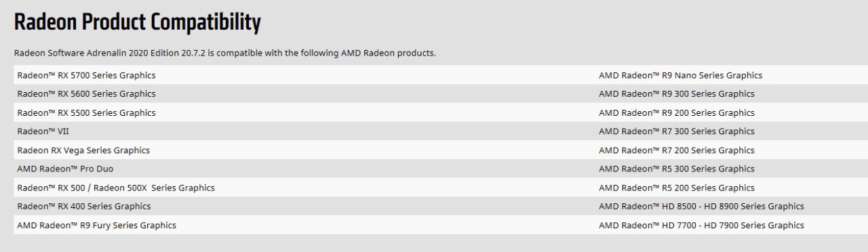Select Radeon RX 400 Series Graphics entry
Screen dimensions: 868x252
[x=84, y=206]
